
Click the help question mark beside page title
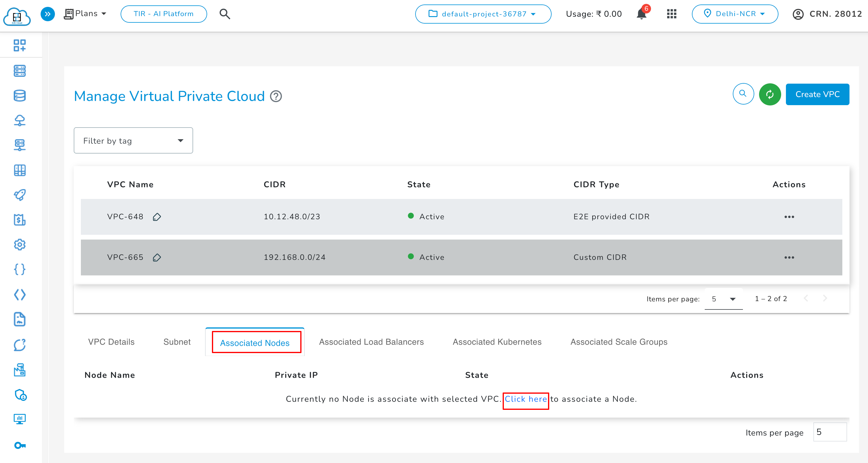[276, 96]
